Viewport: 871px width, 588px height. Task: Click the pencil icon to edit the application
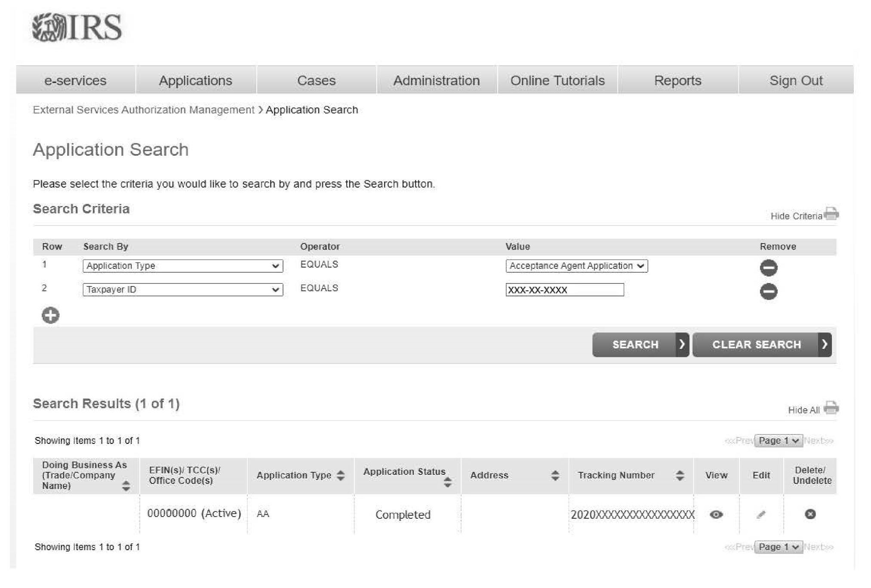[x=761, y=514]
